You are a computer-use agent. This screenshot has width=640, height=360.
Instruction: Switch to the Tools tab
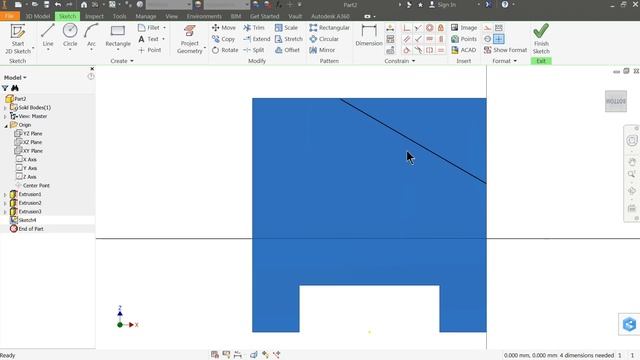click(120, 16)
